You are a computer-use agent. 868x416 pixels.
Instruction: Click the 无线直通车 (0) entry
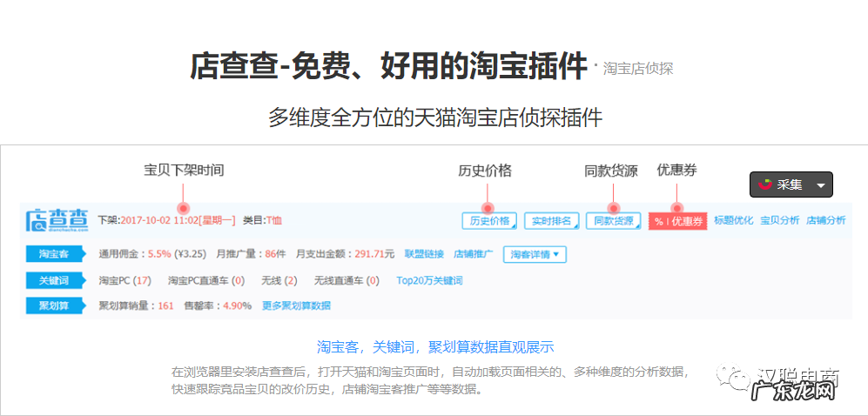(x=347, y=280)
